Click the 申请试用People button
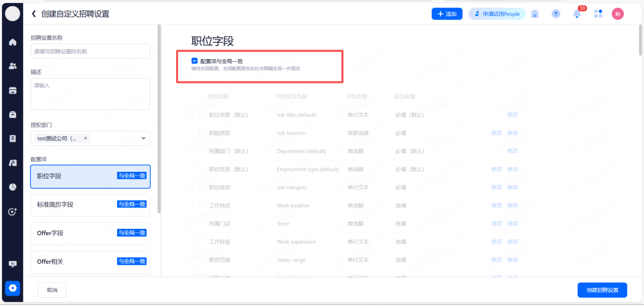Image resolution: width=644 pixels, height=305 pixels. coord(497,14)
